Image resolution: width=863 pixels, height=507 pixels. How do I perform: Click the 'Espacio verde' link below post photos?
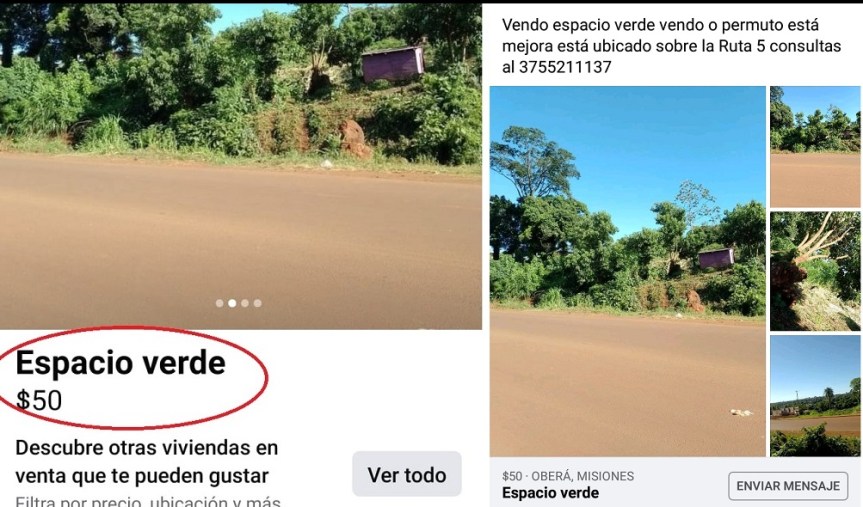click(x=550, y=492)
